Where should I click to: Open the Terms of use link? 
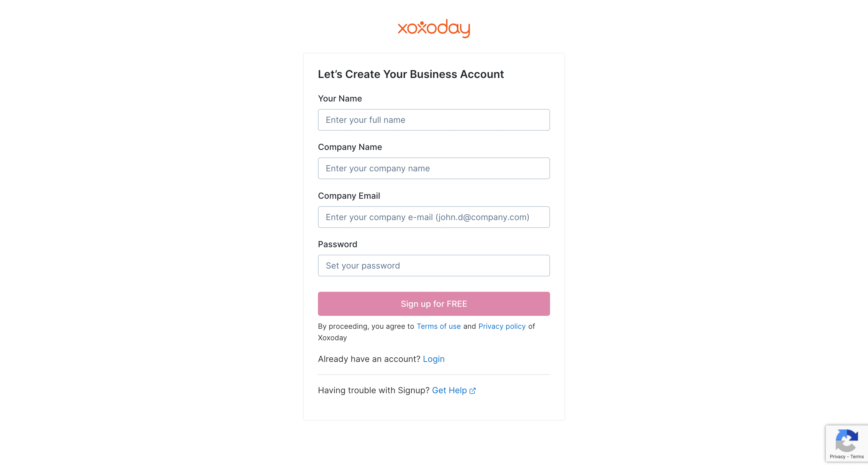pos(439,326)
